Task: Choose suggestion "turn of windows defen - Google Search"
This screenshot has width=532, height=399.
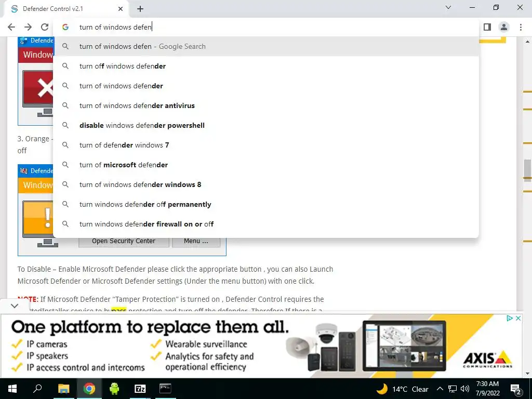Action: tap(267, 46)
